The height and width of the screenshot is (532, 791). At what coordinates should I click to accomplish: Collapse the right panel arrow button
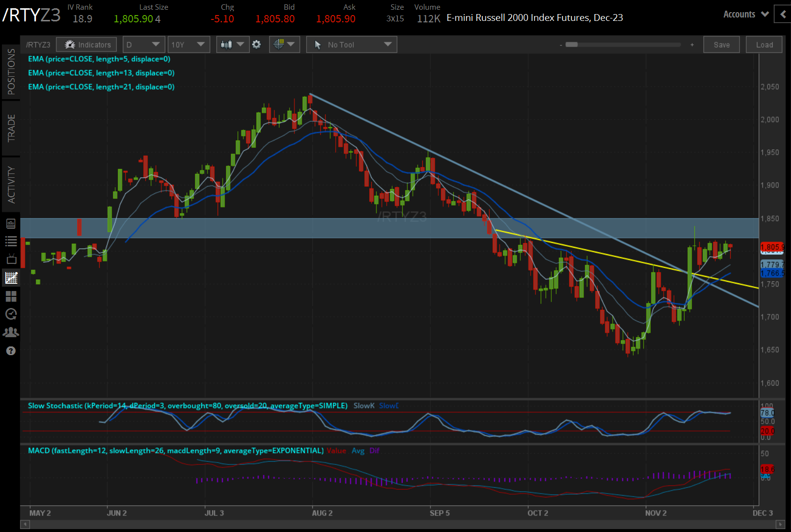(783, 14)
